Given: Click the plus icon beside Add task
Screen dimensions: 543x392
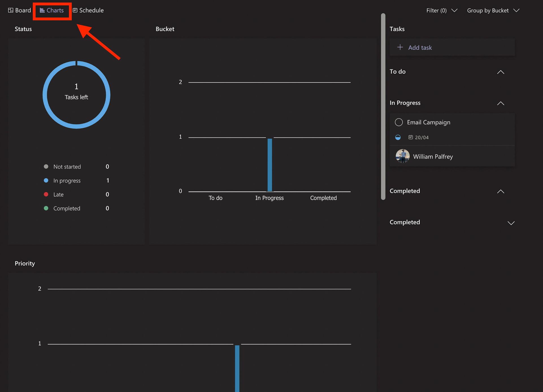Looking at the screenshot, I should pos(400,47).
